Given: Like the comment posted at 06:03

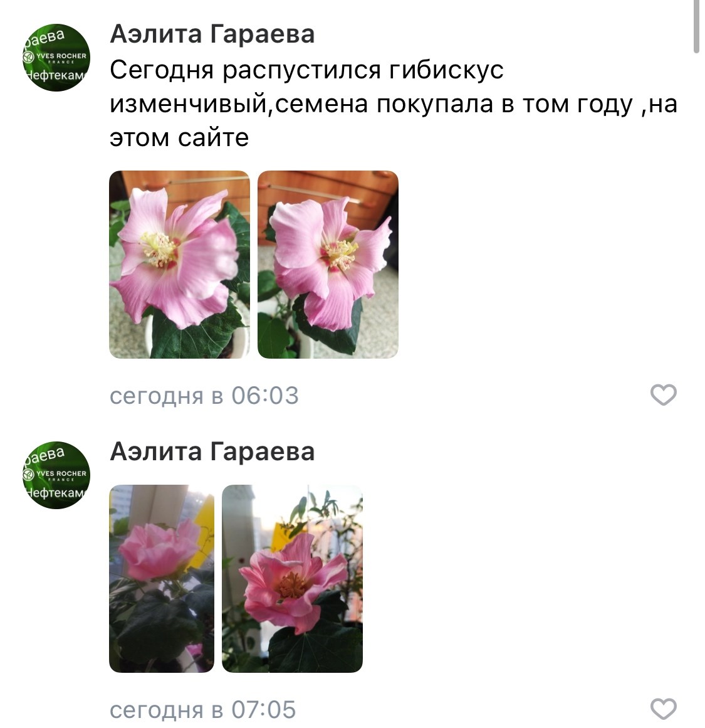Looking at the screenshot, I should point(663,395).
